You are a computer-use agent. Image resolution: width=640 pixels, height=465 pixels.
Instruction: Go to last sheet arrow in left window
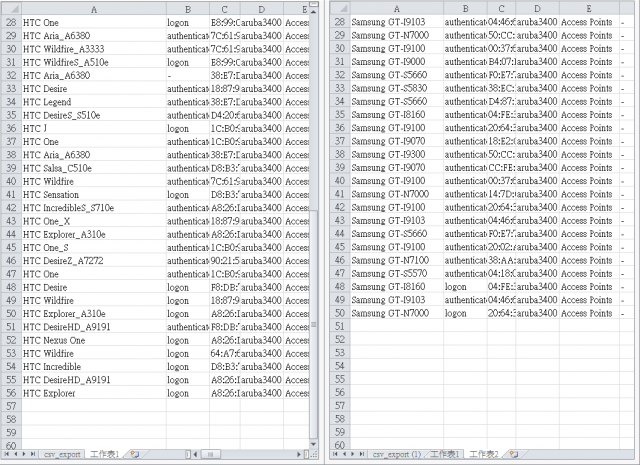33,454
